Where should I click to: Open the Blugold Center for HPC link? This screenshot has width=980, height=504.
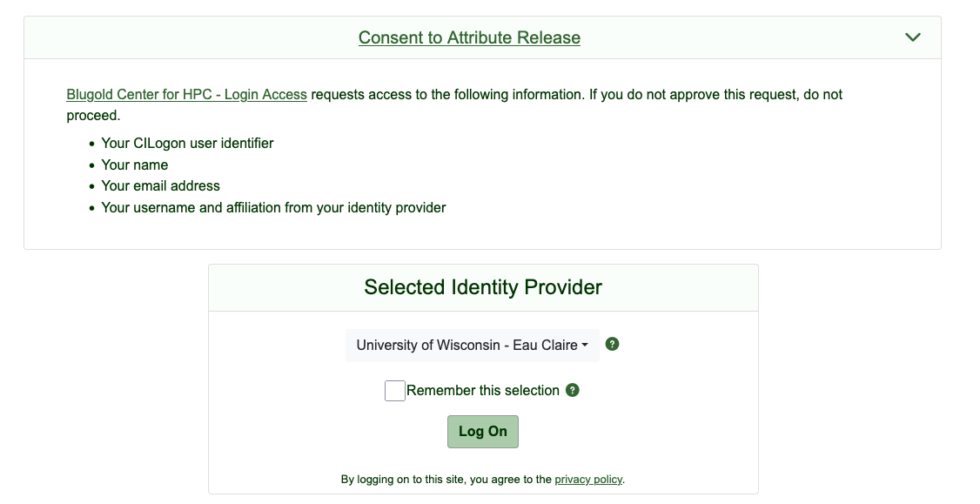click(186, 94)
